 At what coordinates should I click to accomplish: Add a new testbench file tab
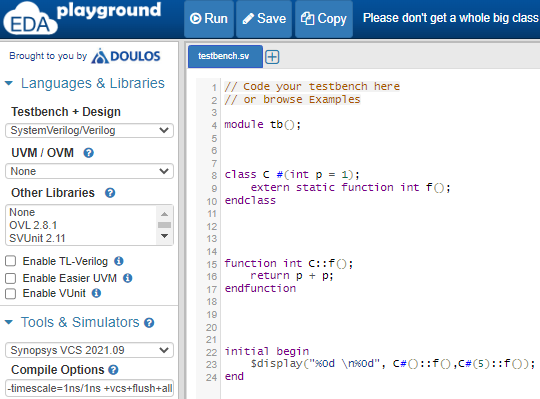click(x=272, y=57)
